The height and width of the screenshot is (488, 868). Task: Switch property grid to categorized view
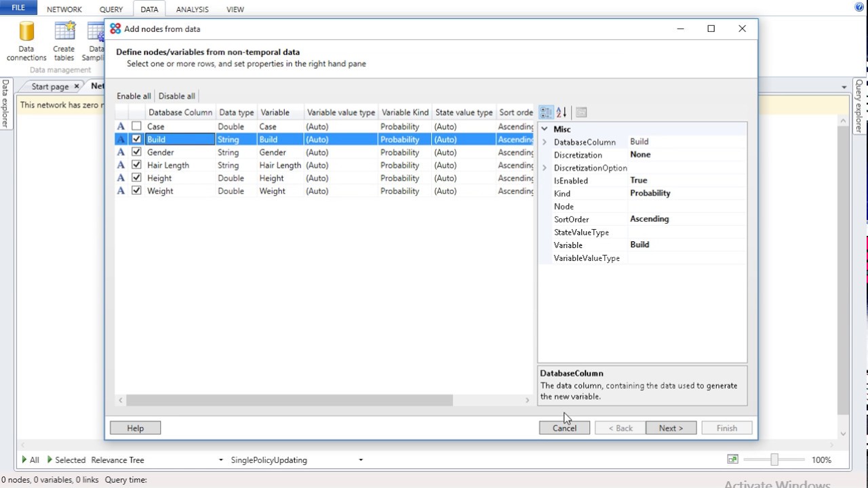point(546,113)
